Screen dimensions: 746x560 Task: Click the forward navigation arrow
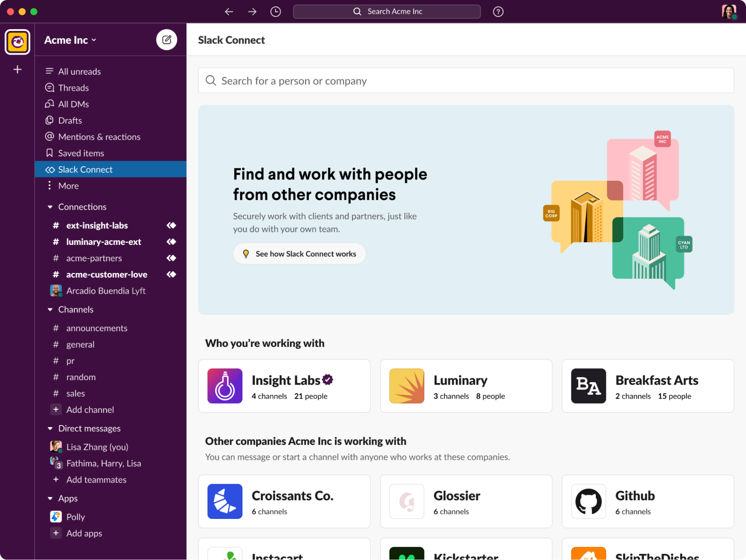(x=252, y=12)
